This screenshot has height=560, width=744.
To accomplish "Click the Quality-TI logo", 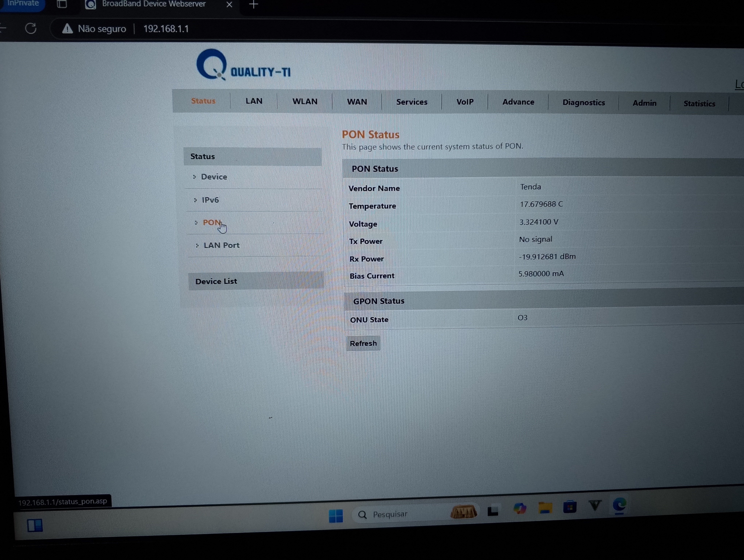I will pyautogui.click(x=243, y=66).
